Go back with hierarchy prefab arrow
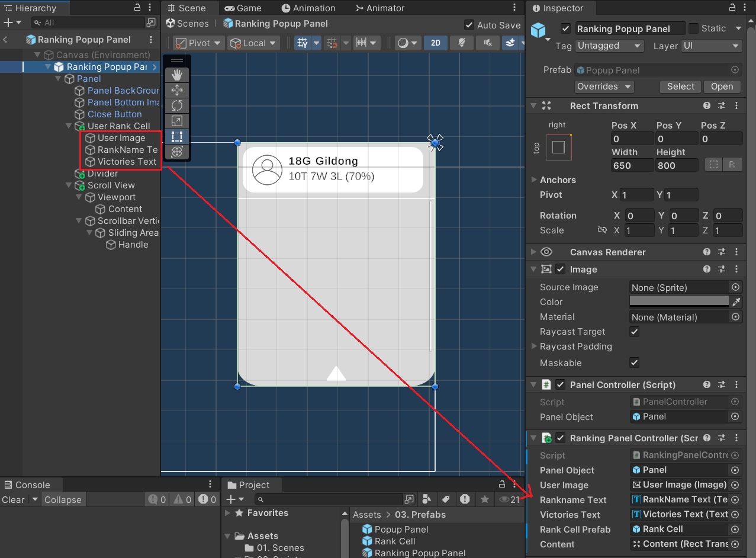 pyautogui.click(x=5, y=40)
